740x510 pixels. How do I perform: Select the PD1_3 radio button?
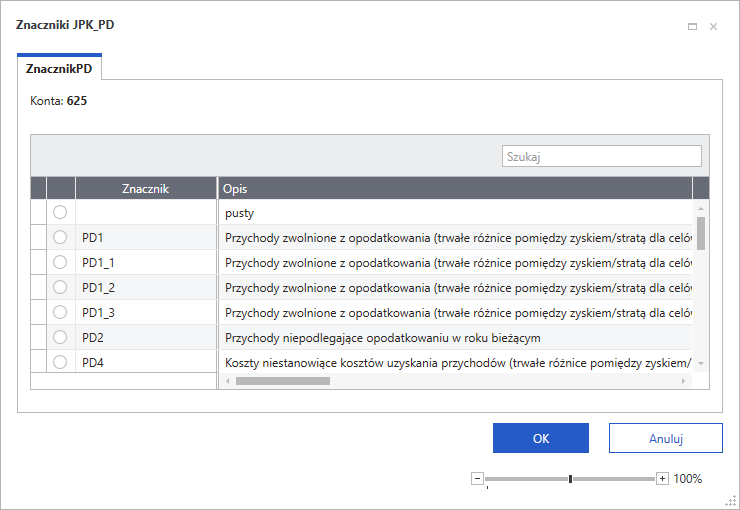coord(60,312)
